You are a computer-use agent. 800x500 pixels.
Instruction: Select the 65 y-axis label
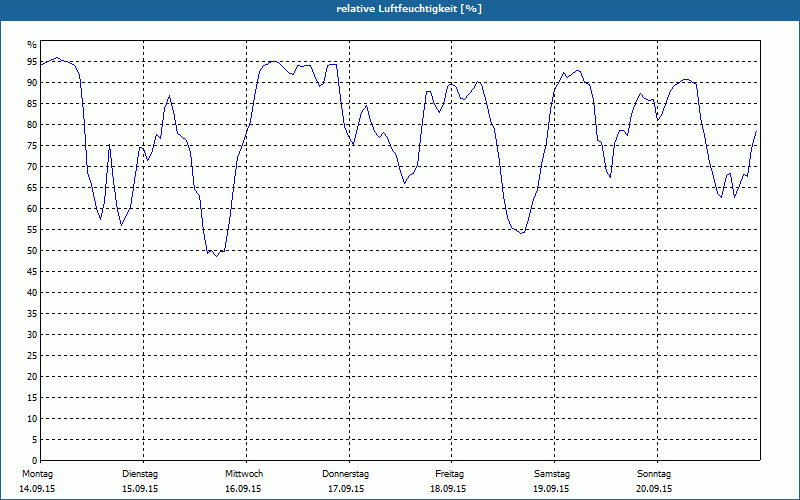tap(32, 188)
